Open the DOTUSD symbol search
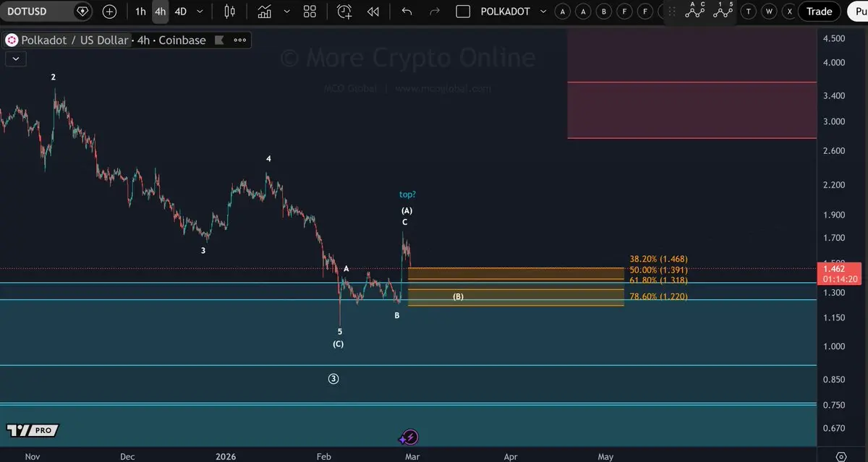Image resolution: width=868 pixels, height=462 pixels. click(x=29, y=12)
